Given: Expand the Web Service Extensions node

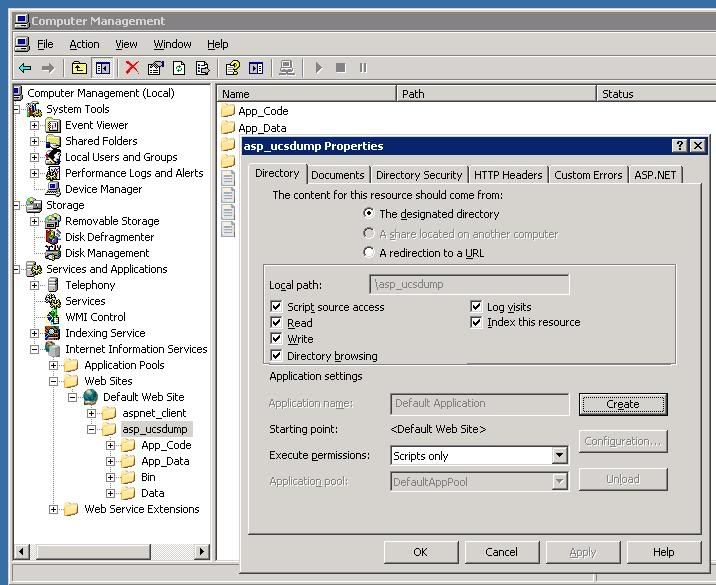Looking at the screenshot, I should (x=53, y=509).
